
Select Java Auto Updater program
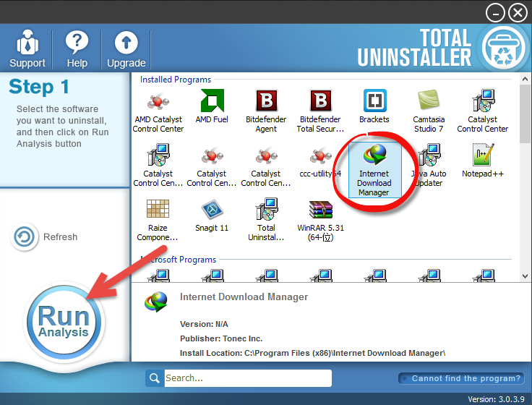point(429,165)
